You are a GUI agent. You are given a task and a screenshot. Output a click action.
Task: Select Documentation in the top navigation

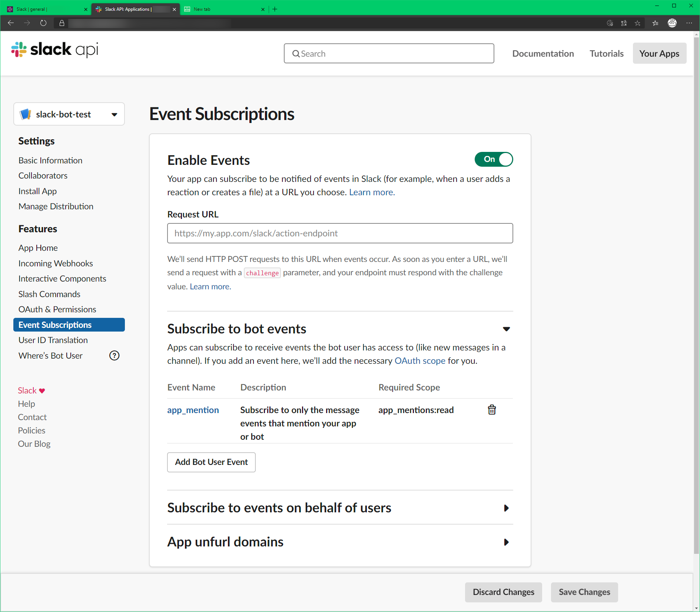click(543, 53)
